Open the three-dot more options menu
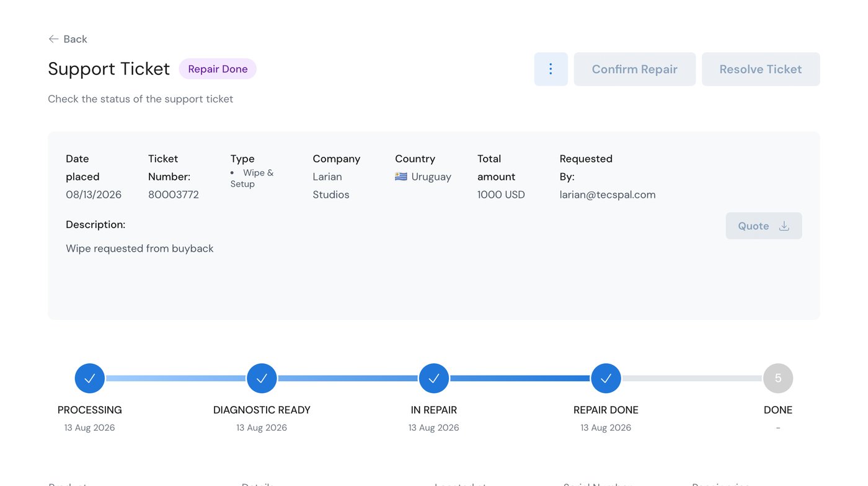 tap(551, 69)
